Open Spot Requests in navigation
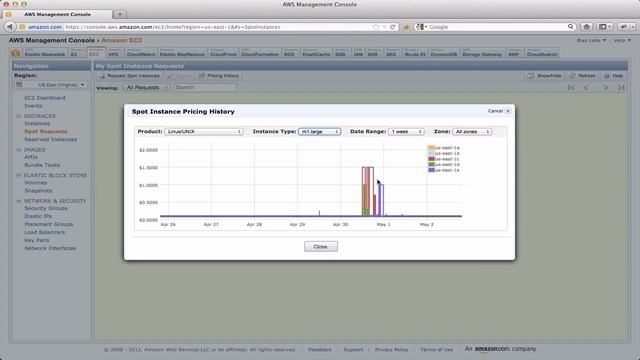This screenshot has height=360, width=640. [46, 131]
